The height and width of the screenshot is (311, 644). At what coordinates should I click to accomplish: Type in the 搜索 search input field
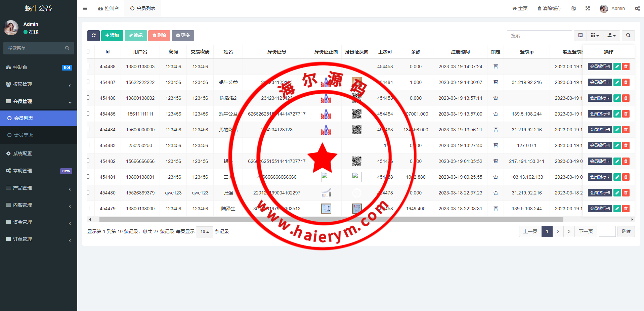tap(539, 36)
